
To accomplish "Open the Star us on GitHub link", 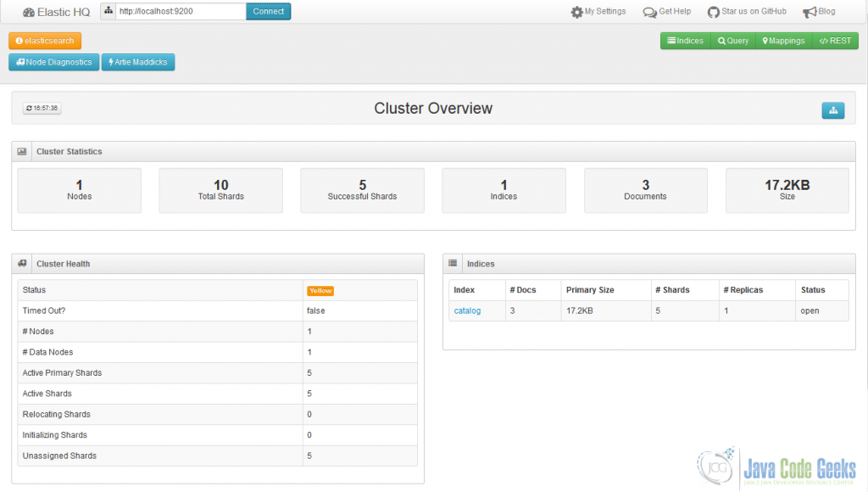I will click(x=747, y=12).
